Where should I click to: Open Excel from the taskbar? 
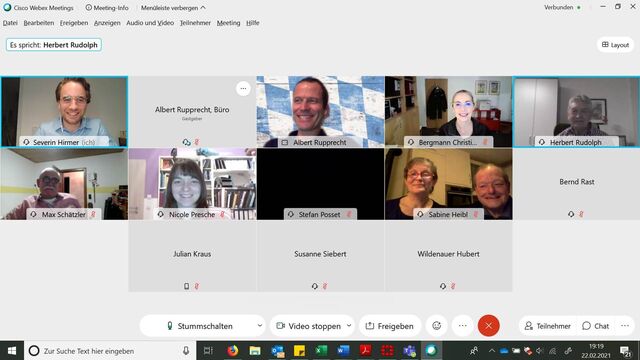321,351
